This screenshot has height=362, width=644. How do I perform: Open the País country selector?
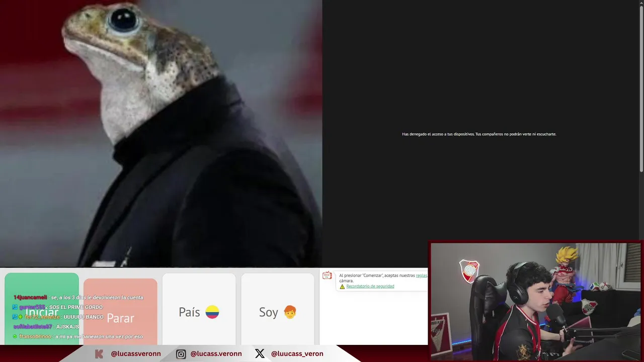[x=199, y=309]
